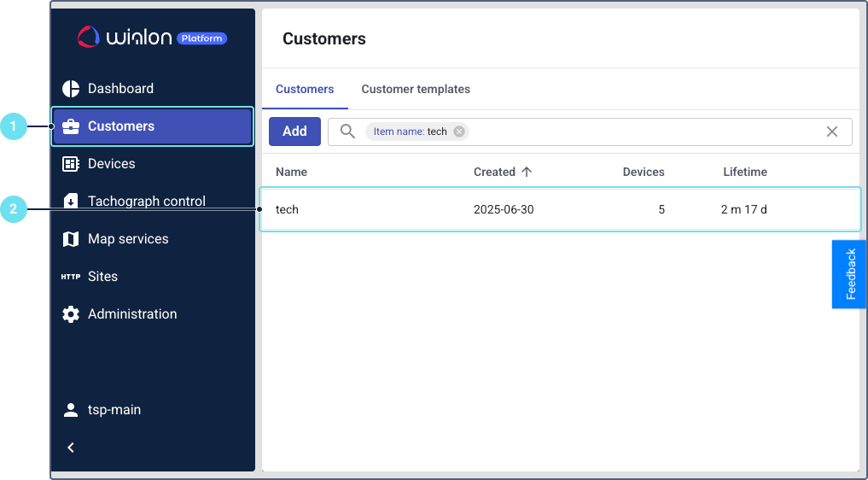Click the magnifying glass search icon
This screenshot has width=868, height=480.
click(347, 132)
